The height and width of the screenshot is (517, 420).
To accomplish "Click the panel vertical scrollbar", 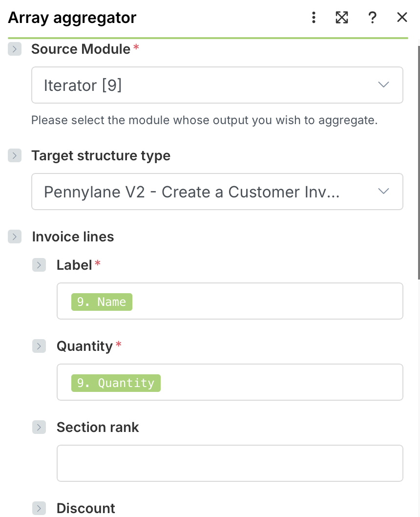I will [x=418, y=161].
